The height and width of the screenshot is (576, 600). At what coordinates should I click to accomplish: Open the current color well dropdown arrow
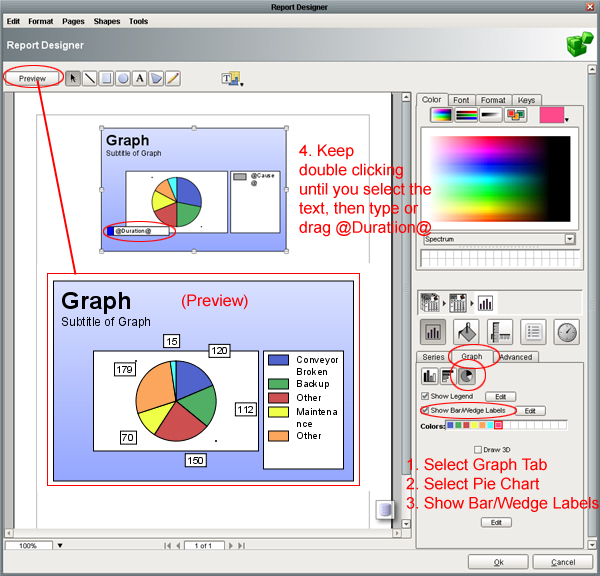[x=567, y=120]
